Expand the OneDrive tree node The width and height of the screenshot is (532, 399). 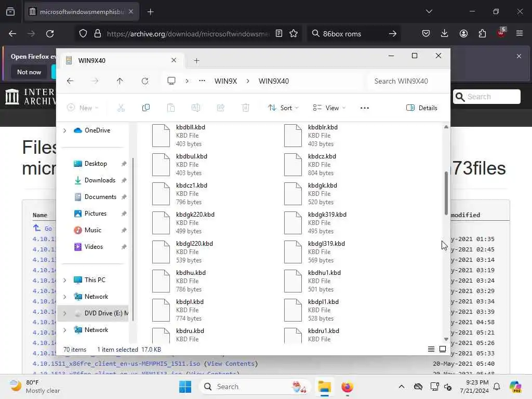coord(64,130)
